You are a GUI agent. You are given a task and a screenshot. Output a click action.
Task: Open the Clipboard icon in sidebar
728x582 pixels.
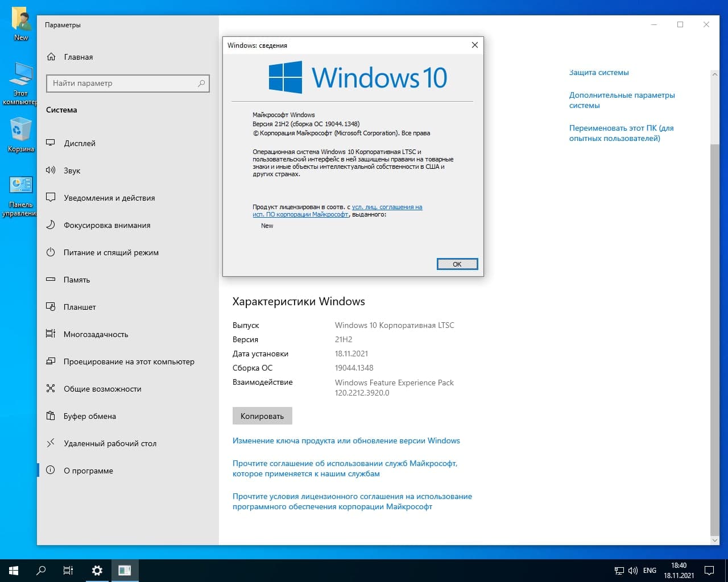(x=51, y=416)
